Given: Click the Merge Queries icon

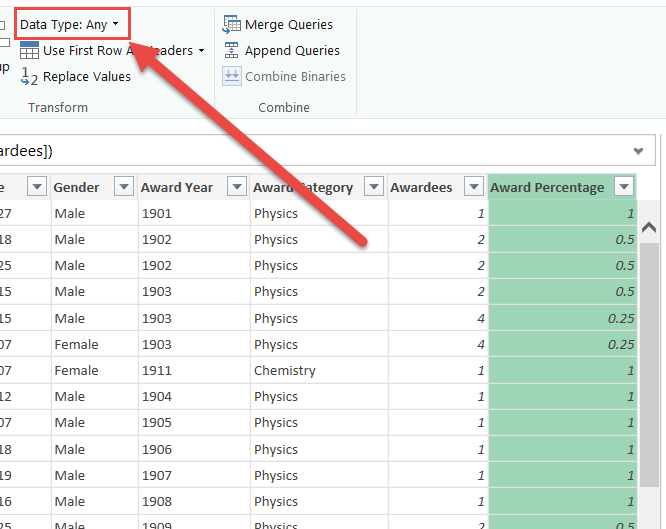Looking at the screenshot, I should (x=232, y=24).
